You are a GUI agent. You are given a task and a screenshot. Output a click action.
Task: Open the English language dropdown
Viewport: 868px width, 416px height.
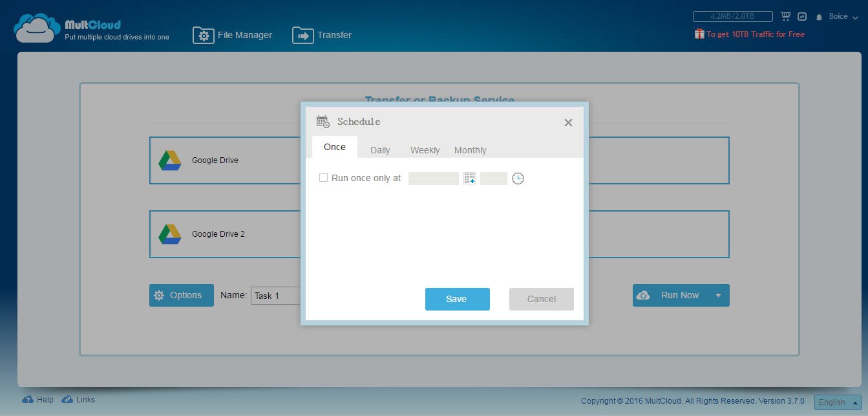pos(838,402)
